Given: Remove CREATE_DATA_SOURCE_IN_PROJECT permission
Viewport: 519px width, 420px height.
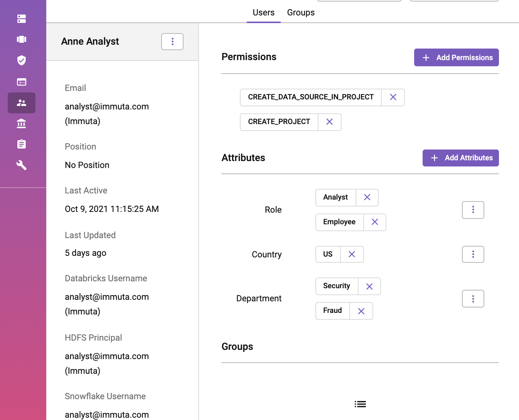Looking at the screenshot, I should point(393,97).
